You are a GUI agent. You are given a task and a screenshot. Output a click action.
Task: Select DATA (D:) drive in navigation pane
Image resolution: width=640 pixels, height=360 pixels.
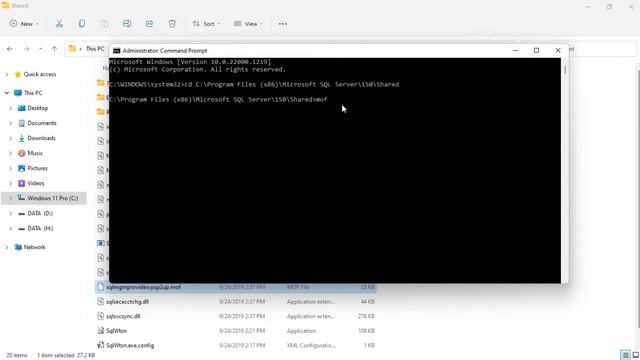[x=40, y=213]
